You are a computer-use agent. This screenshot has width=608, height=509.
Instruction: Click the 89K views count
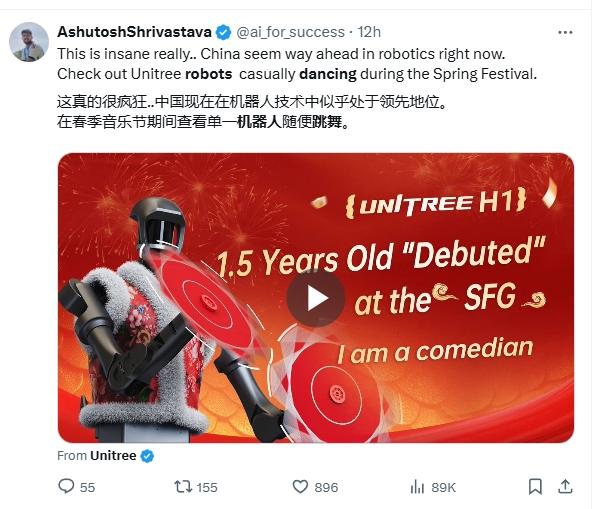pos(443,487)
